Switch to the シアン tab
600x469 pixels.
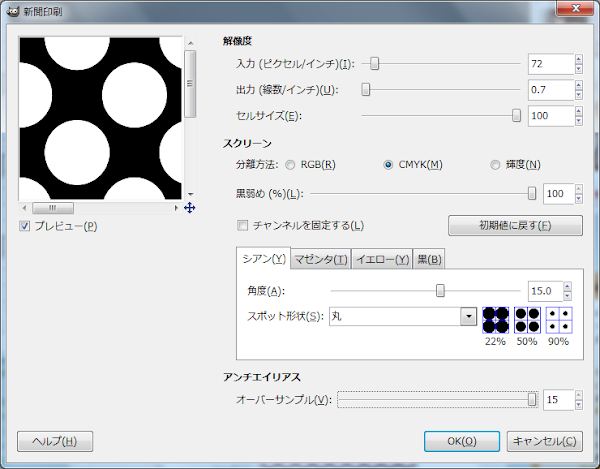click(264, 259)
